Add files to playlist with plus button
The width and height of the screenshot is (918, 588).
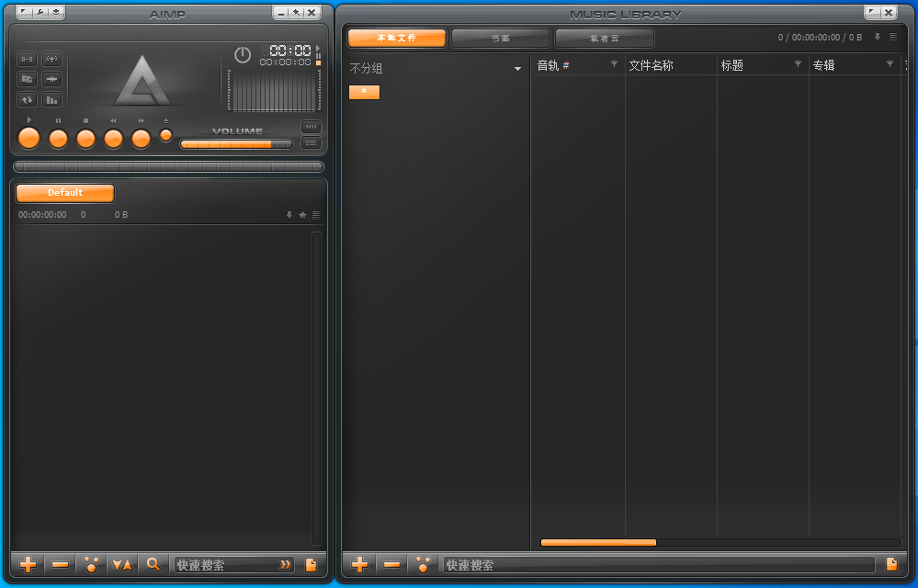click(x=28, y=565)
